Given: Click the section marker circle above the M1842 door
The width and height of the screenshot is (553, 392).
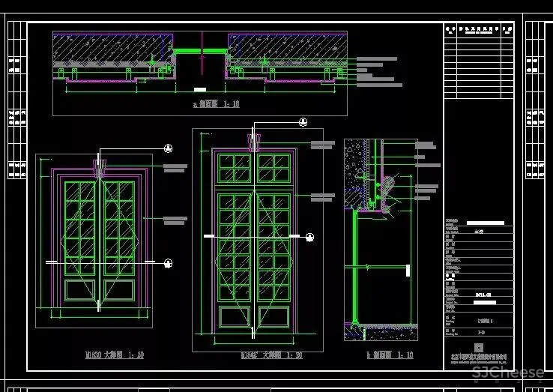Looking at the screenshot, I should pyautogui.click(x=303, y=122).
